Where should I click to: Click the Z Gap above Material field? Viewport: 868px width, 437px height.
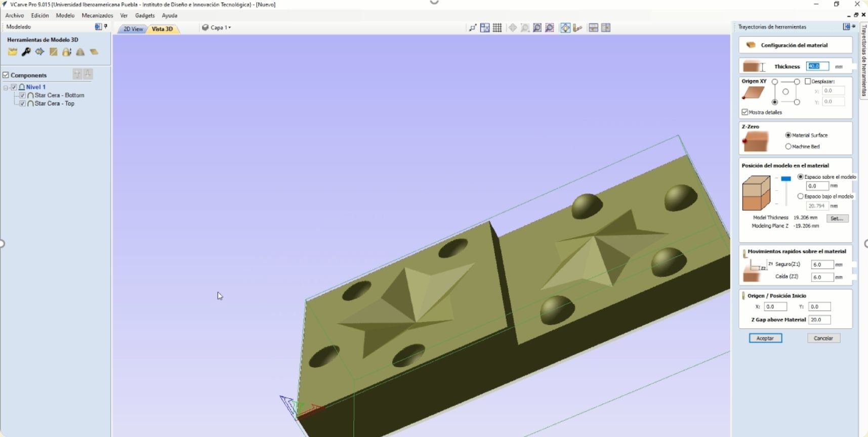(x=819, y=320)
